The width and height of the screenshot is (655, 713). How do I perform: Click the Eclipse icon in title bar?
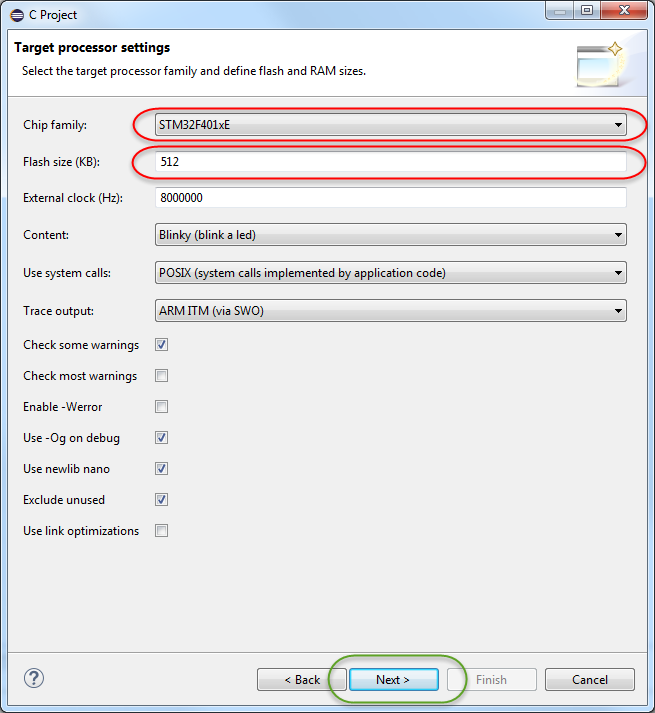point(17,15)
